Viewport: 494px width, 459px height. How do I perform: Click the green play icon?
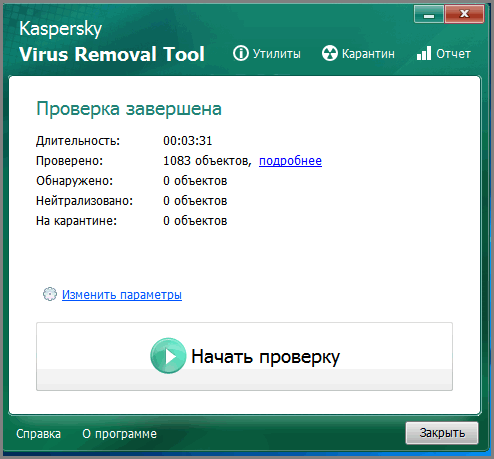coord(168,356)
